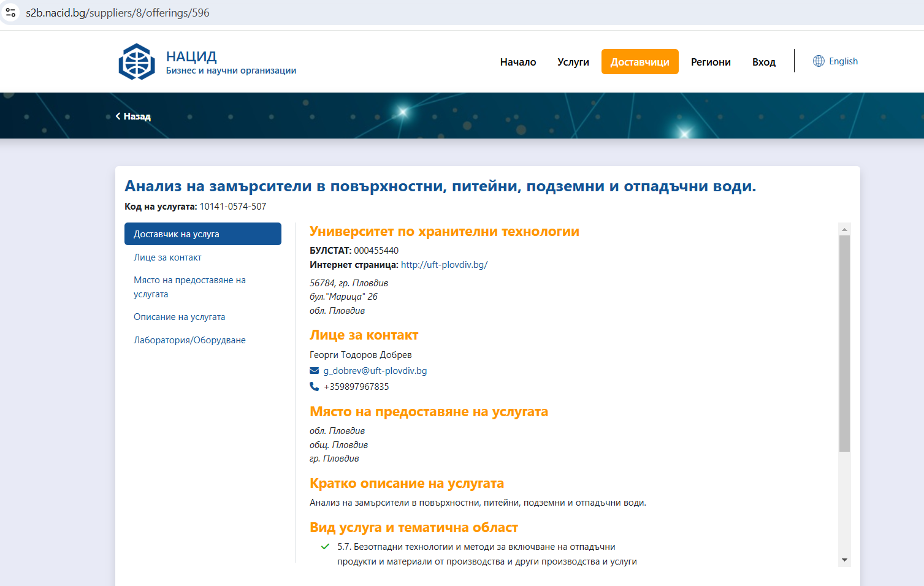The height and width of the screenshot is (586, 924).
Task: Click the address line бул."Марица" 26
Action: (343, 297)
